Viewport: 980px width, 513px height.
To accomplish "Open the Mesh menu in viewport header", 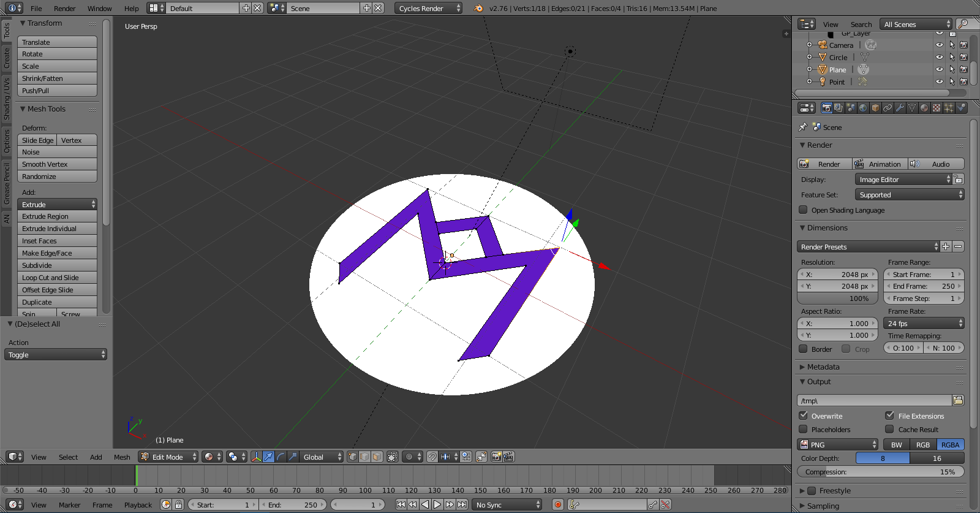I will click(x=122, y=457).
